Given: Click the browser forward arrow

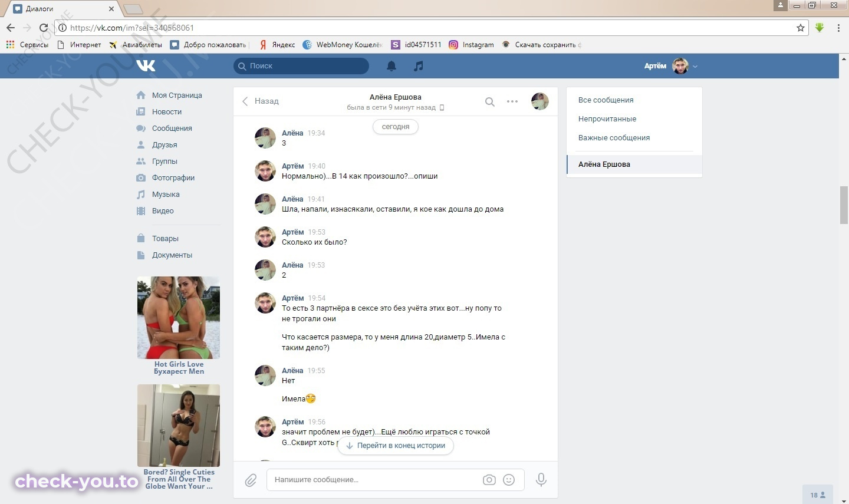Looking at the screenshot, I should [x=27, y=28].
